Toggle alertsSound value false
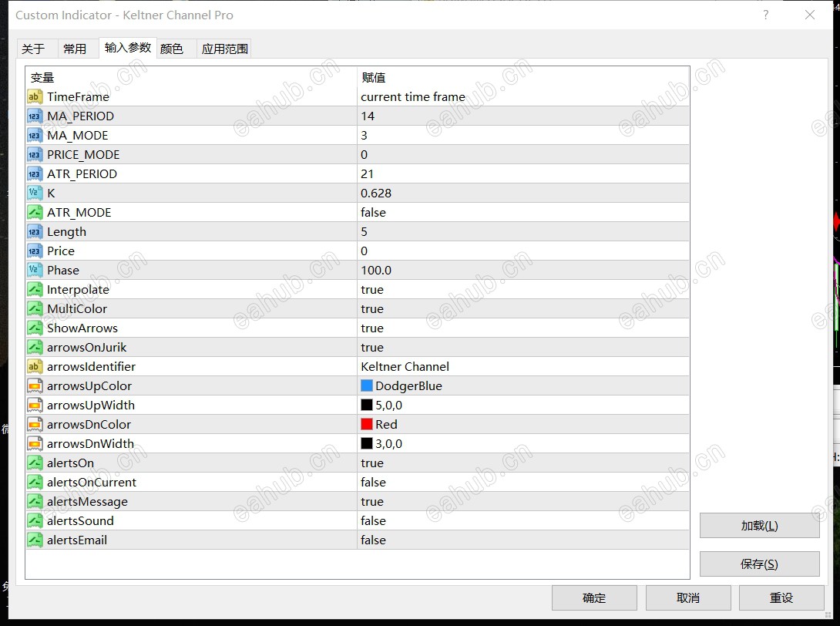This screenshot has height=626, width=840. click(x=374, y=521)
